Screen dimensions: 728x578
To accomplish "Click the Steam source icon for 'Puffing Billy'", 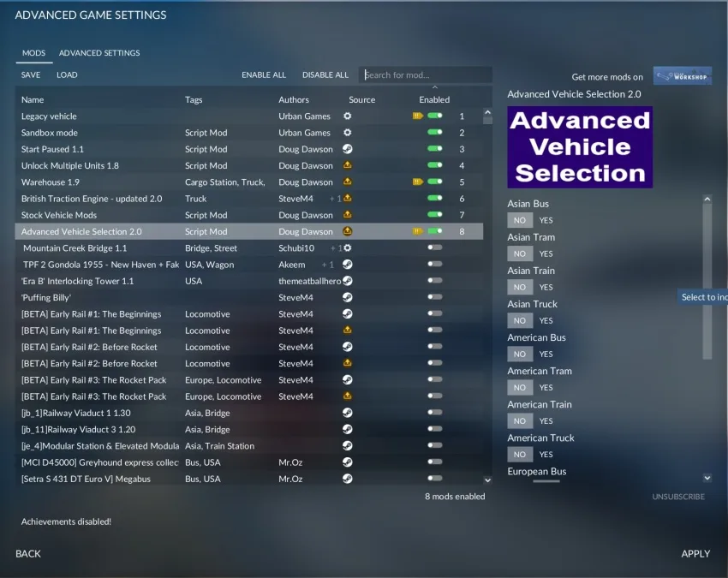I will tap(347, 297).
